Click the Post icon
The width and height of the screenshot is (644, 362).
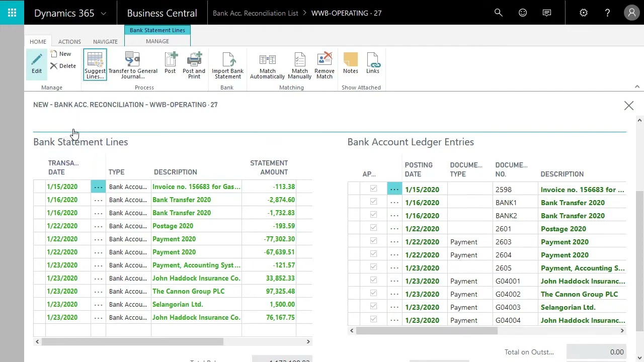171,59
